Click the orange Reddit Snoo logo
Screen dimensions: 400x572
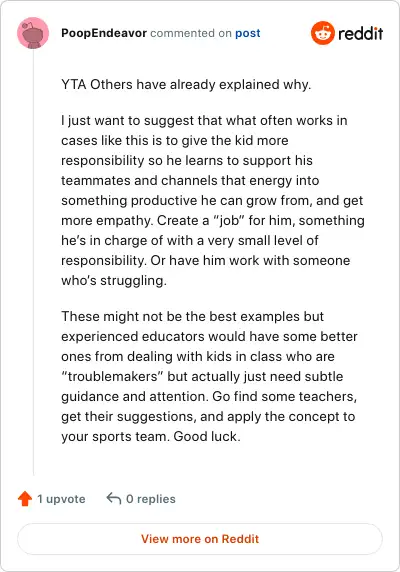click(x=323, y=33)
